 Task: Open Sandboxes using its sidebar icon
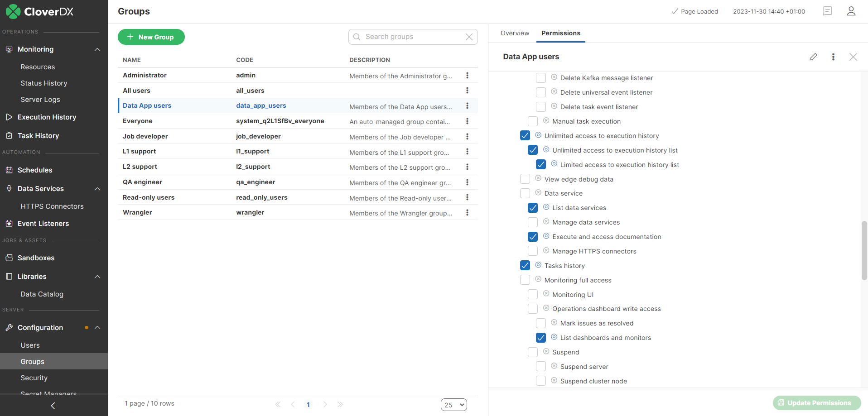click(x=9, y=258)
